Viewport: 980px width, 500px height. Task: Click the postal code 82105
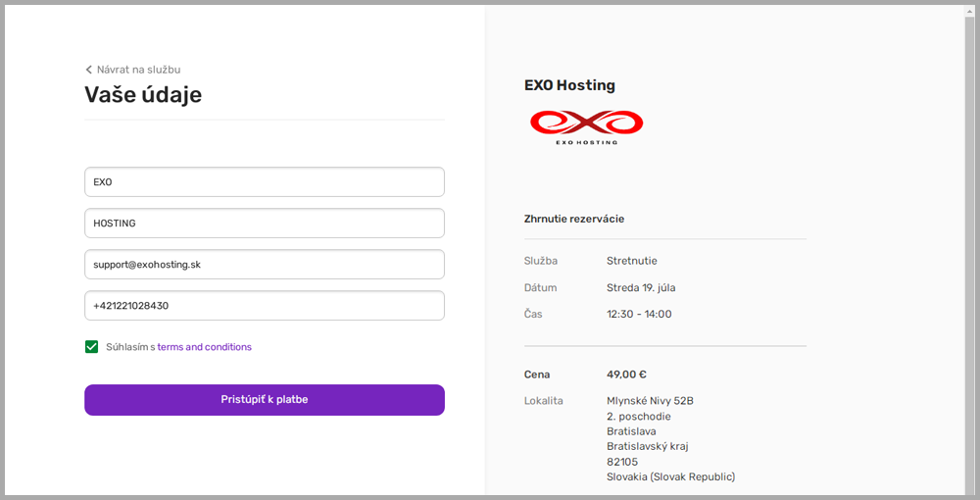(622, 462)
